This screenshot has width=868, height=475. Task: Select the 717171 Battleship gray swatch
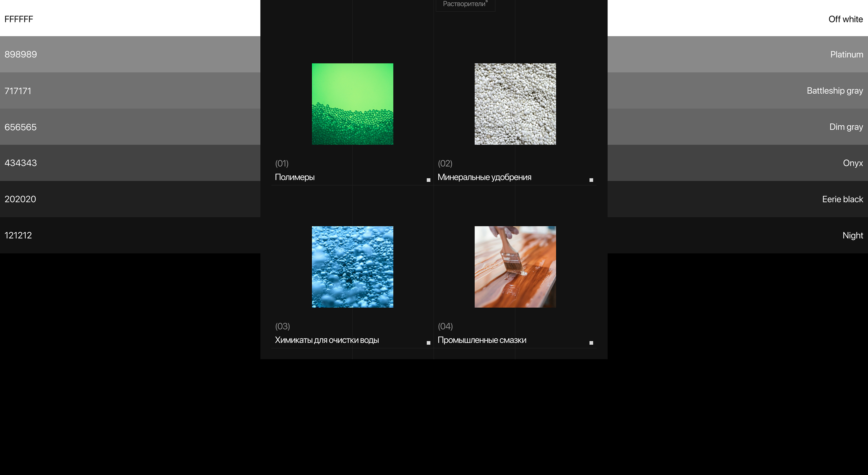point(434,90)
